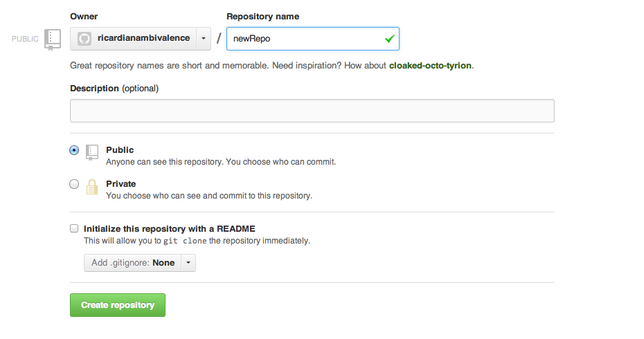Open the Add .gitignore: None dropdown

pos(132,263)
